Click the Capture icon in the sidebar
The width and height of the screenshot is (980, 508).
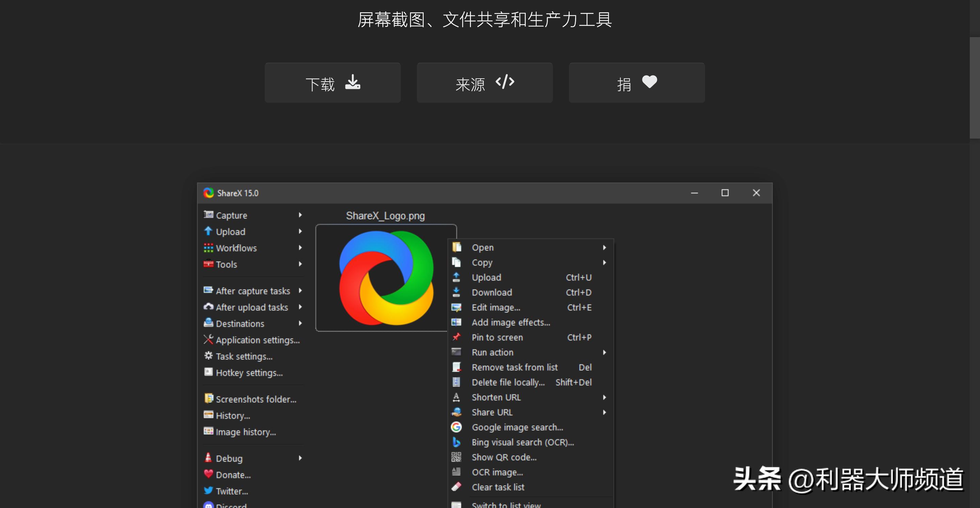pos(209,215)
